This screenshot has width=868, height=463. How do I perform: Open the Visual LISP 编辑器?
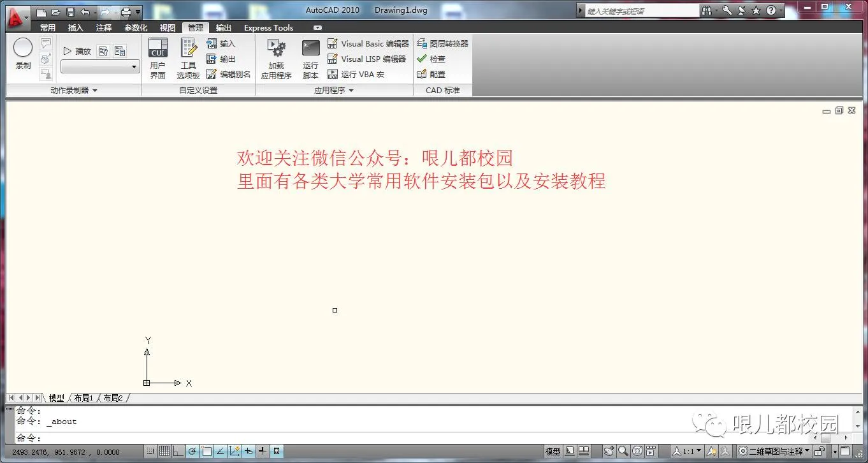[x=366, y=59]
